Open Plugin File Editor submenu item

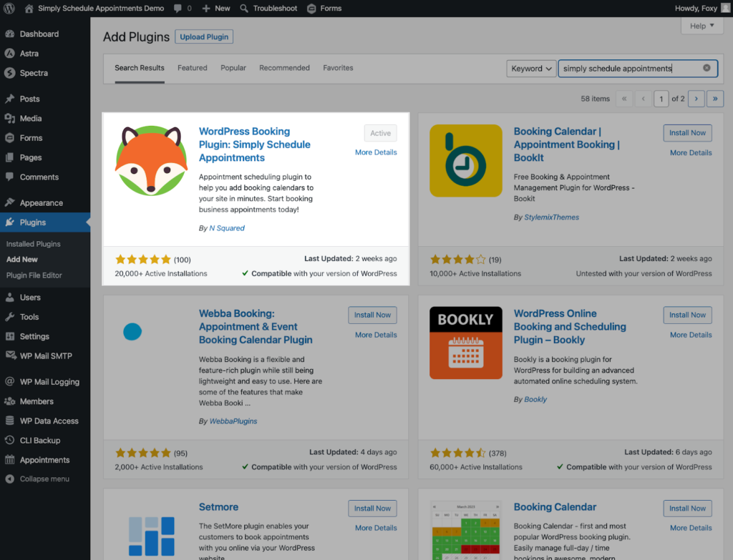[x=34, y=275]
